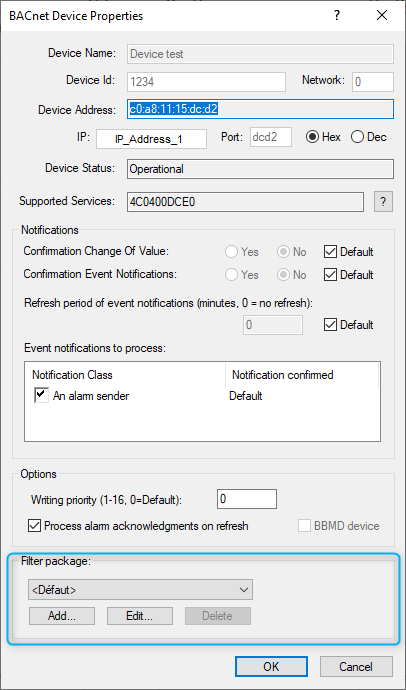Click the IP_Address_1 field
The width and height of the screenshot is (406, 690).
tap(151, 139)
